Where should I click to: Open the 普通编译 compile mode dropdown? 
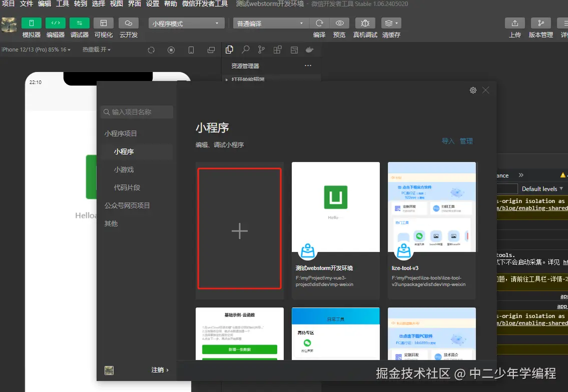269,23
